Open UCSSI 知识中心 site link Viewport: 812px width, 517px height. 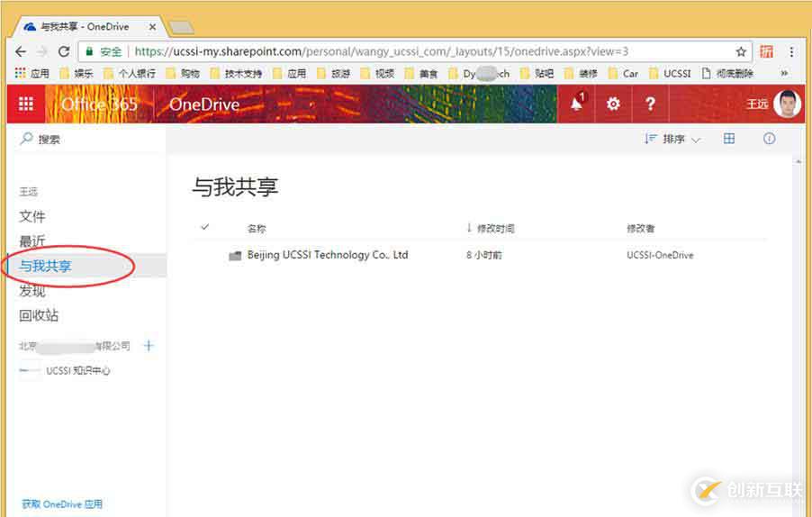coord(77,370)
